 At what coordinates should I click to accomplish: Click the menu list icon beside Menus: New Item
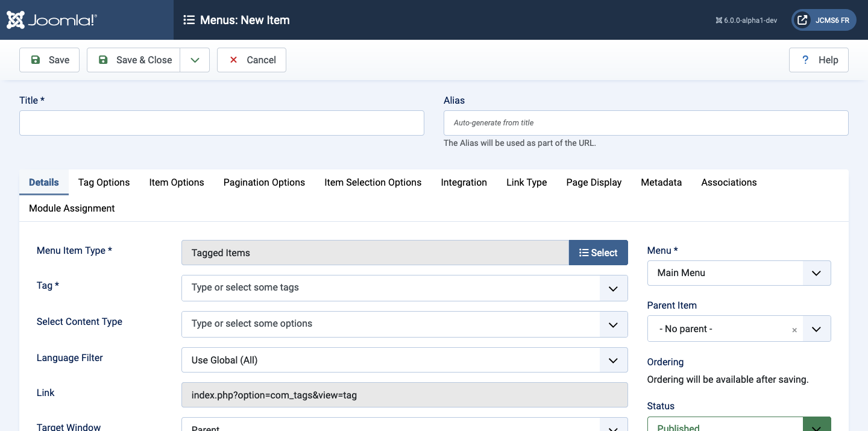point(189,20)
